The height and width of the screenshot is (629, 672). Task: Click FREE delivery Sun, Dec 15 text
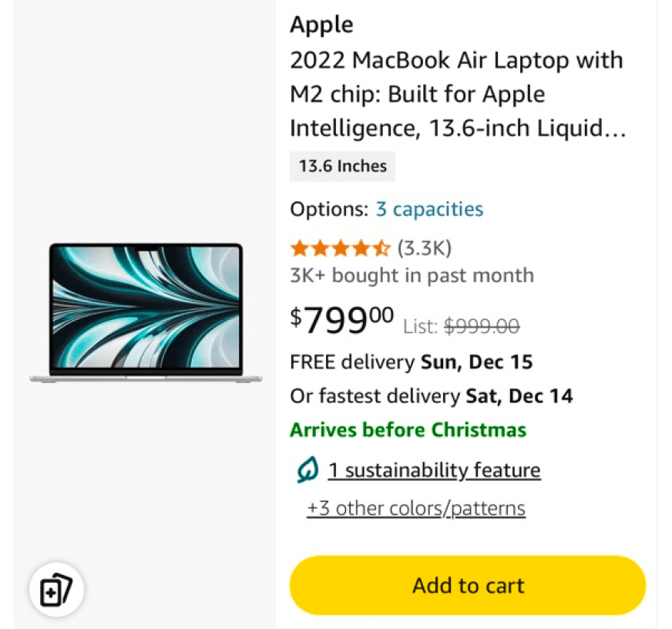point(412,362)
